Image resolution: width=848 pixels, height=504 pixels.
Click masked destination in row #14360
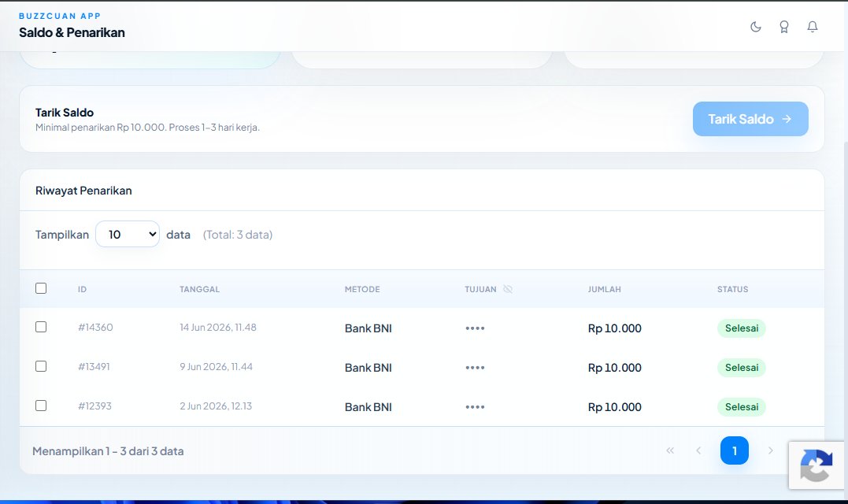pos(475,328)
